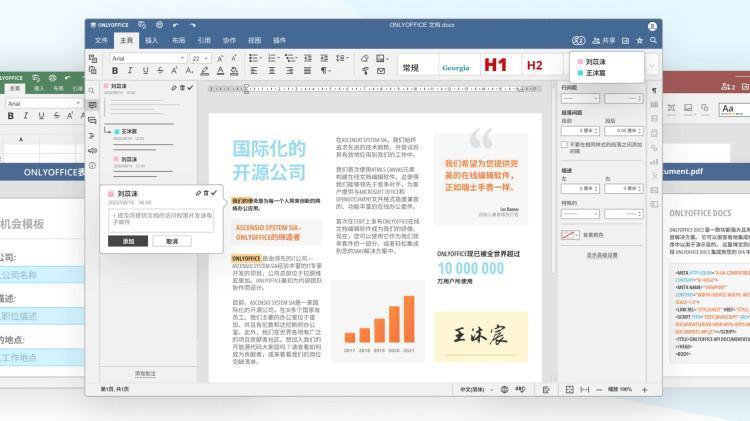This screenshot has width=750, height=421.
Task: Switch to the 插入 tab
Action: (152, 41)
